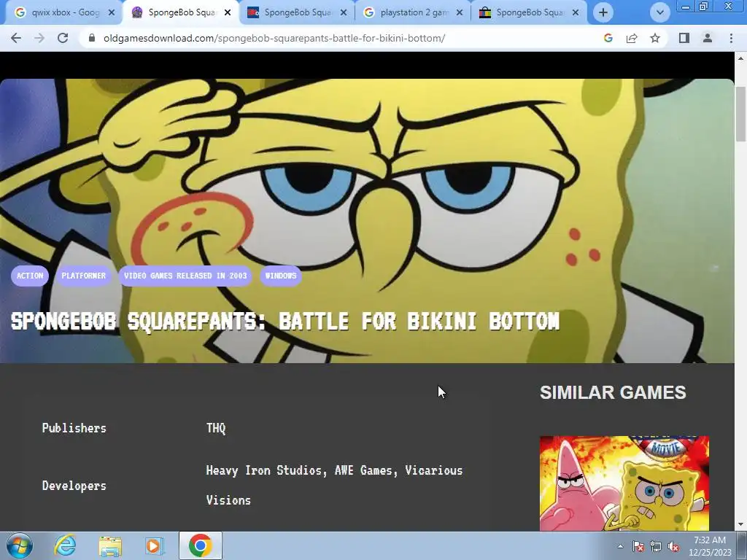Click the Developers label
Screen dimensions: 747x560
(74, 486)
